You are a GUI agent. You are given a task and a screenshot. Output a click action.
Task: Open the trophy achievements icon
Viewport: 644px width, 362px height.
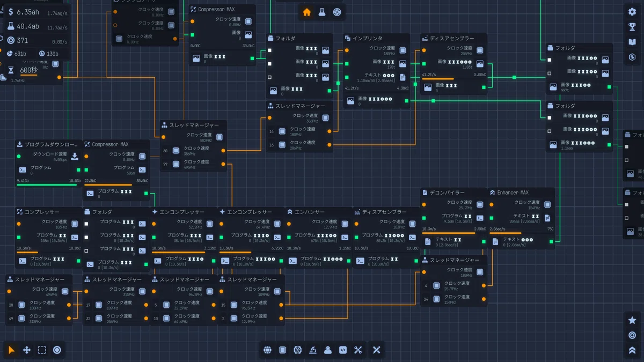click(632, 27)
